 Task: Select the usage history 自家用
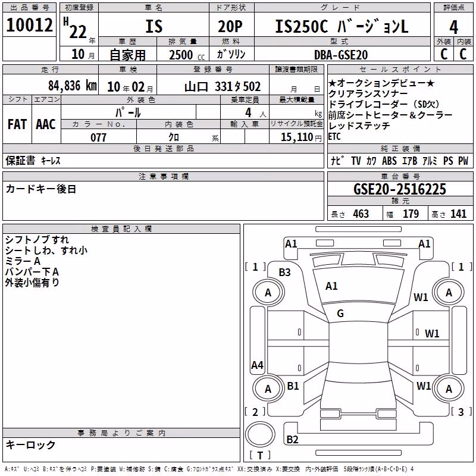coord(127,55)
